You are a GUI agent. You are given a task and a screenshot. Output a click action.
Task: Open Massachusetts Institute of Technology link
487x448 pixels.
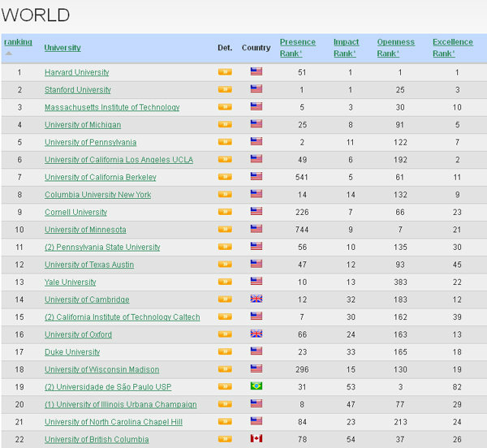(x=112, y=108)
